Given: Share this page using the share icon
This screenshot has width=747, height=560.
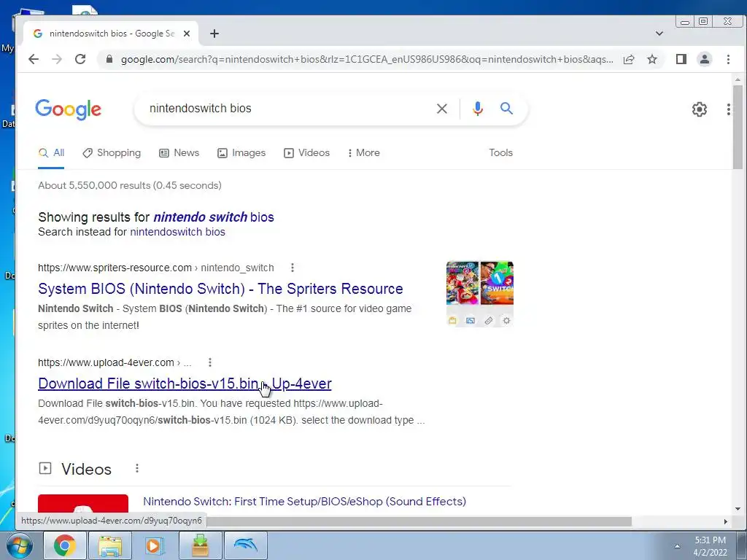Looking at the screenshot, I should click(629, 59).
